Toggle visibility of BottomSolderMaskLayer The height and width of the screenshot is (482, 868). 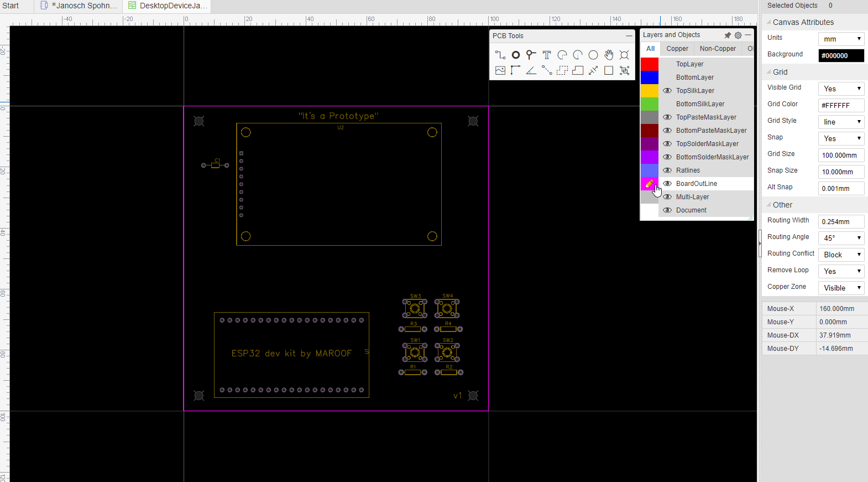tap(667, 157)
